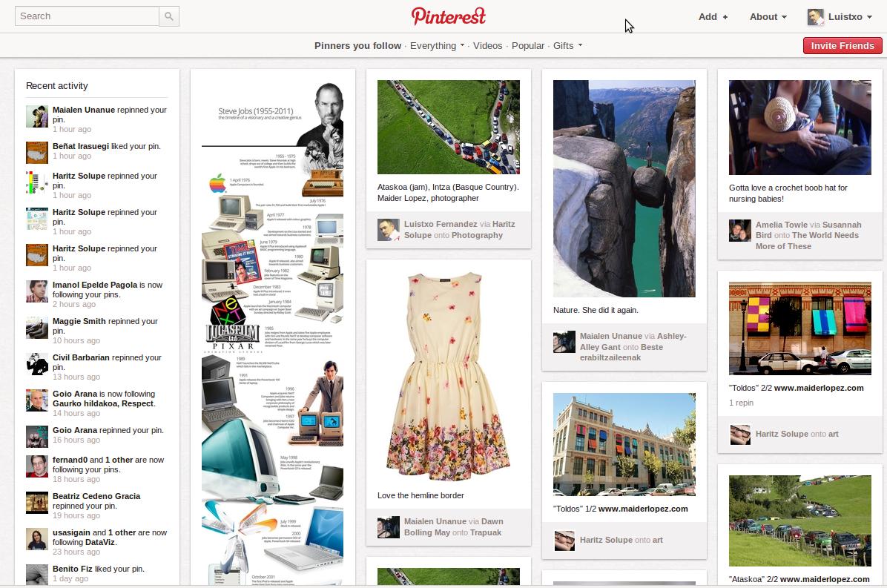The width and height of the screenshot is (887, 588).
Task: Open the Gifts dropdown
Action: (567, 46)
